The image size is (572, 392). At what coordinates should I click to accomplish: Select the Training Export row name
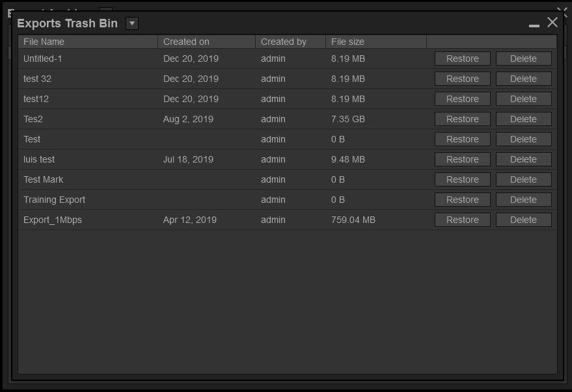point(54,200)
